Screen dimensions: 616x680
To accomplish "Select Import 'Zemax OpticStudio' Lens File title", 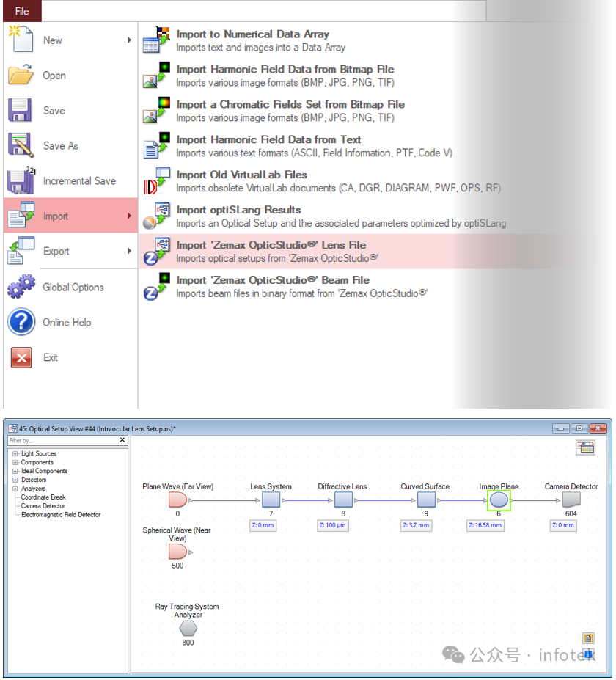I will pyautogui.click(x=271, y=245).
